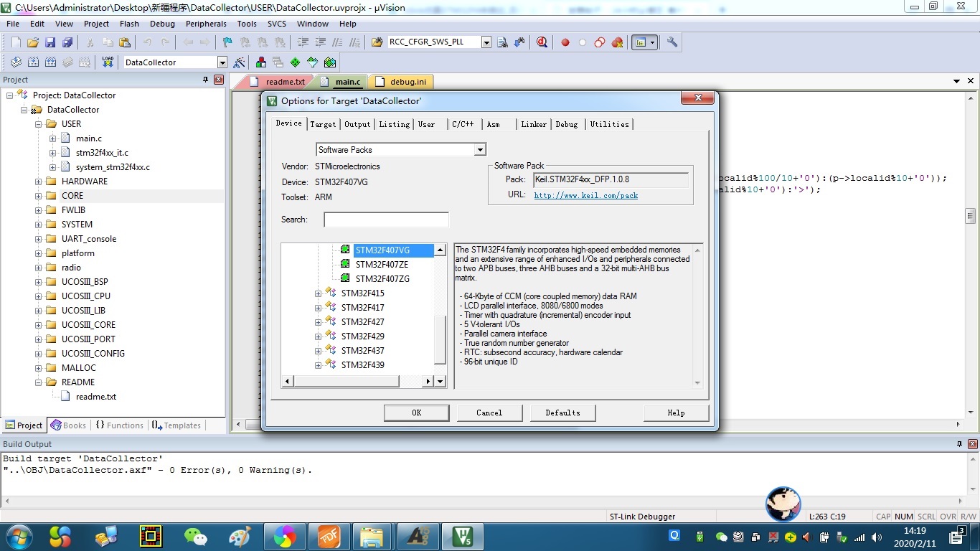Image resolution: width=980 pixels, height=551 pixels.
Task: Open WeChat from the taskbar
Action: tap(195, 536)
